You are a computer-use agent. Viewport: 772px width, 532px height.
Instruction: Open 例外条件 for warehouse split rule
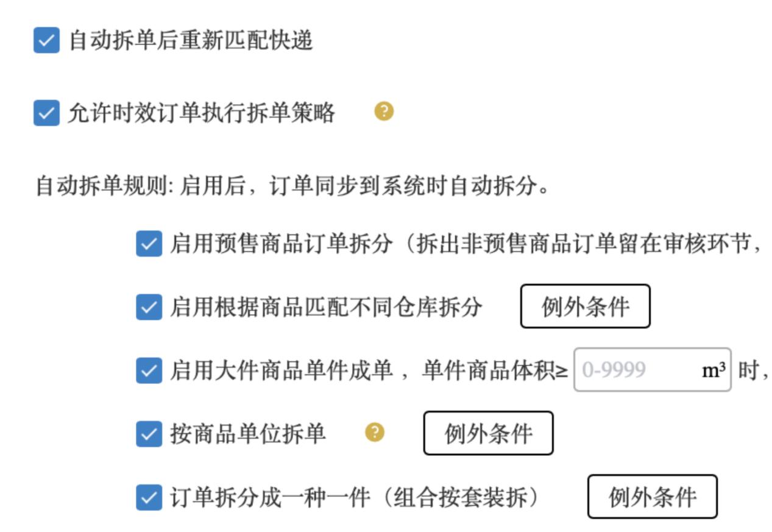tap(585, 307)
